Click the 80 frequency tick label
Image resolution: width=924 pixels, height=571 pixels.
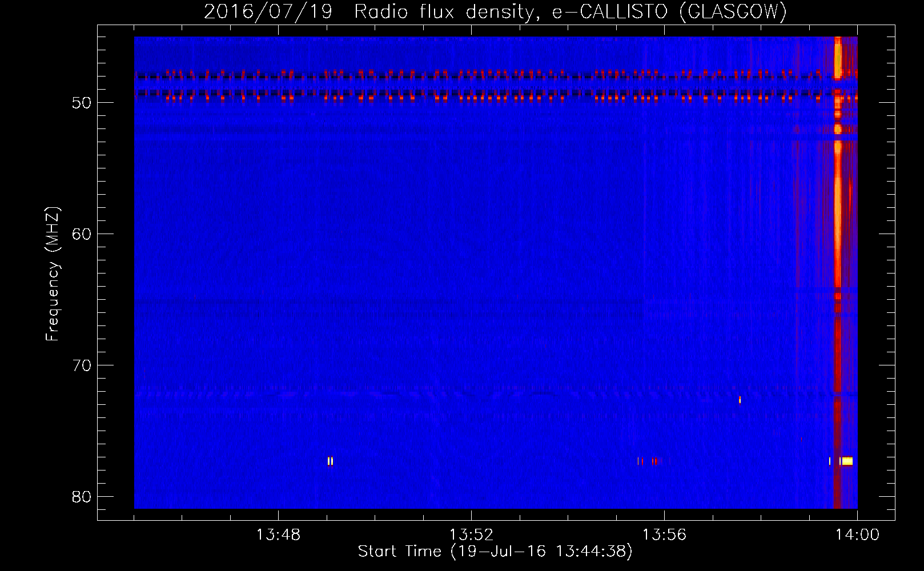[81, 497]
